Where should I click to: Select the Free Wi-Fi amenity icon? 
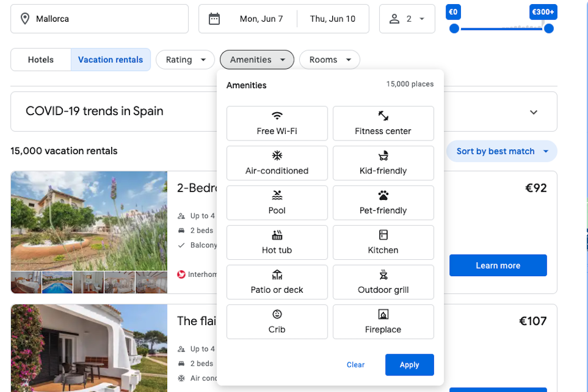coord(276,116)
